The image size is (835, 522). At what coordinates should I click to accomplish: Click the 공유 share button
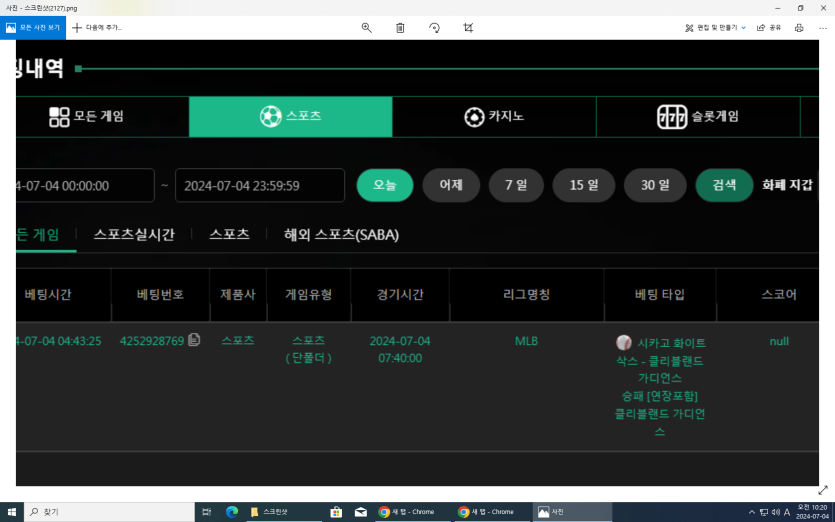[x=769, y=28]
